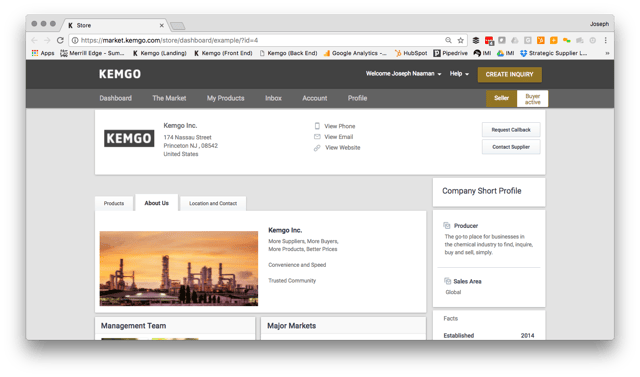Open Kemgo (Landing) bookmark
Image resolution: width=640 pixels, height=377 pixels.
[x=160, y=53]
